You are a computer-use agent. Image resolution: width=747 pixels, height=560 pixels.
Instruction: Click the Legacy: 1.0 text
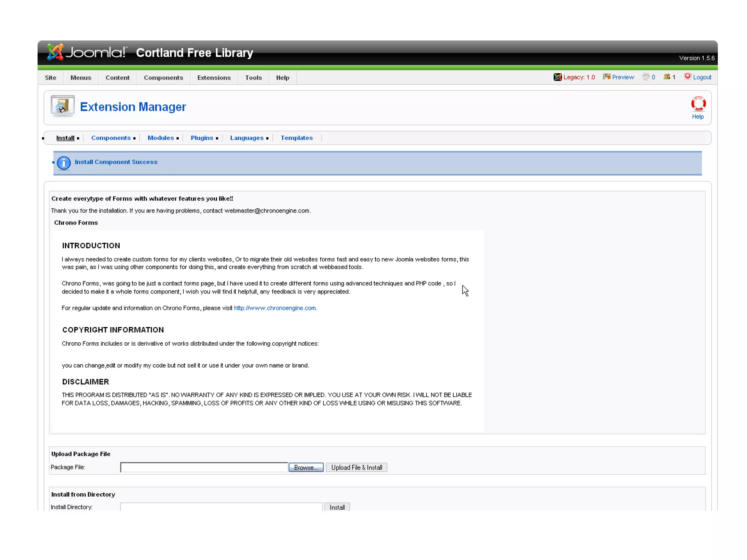tap(579, 77)
